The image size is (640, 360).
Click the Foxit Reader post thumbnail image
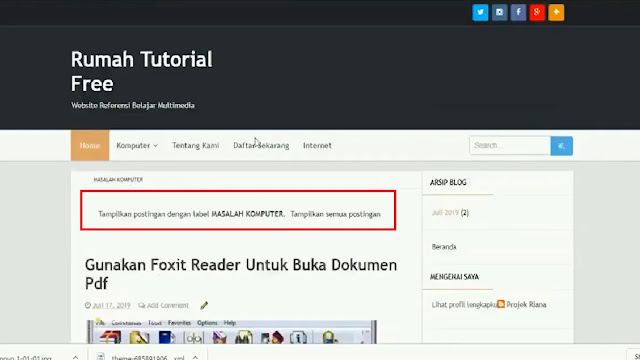231,331
